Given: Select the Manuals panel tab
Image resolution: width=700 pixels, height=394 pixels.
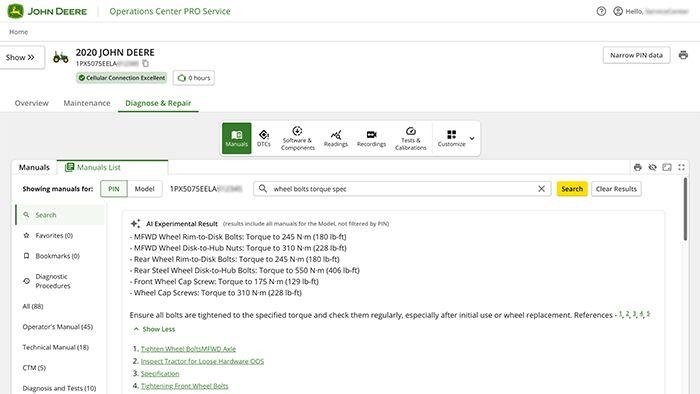Looking at the screenshot, I should click(x=34, y=167).
